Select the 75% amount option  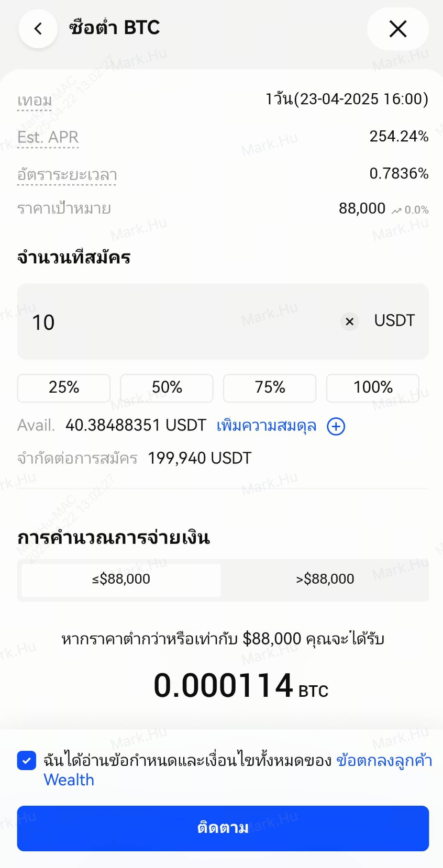[270, 387]
